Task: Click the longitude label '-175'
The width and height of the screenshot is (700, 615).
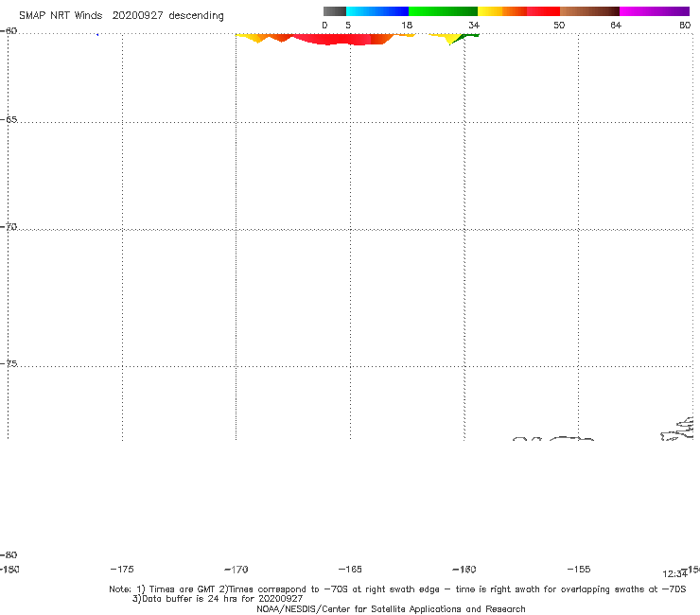Action: [x=122, y=570]
